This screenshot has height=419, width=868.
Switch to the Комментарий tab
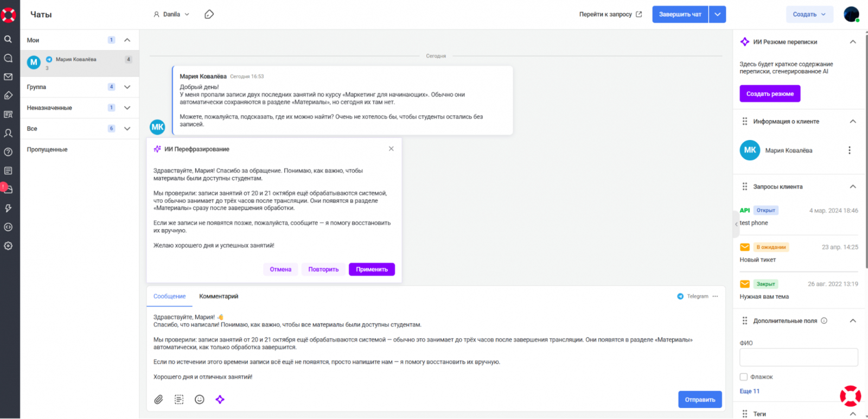pyautogui.click(x=219, y=296)
